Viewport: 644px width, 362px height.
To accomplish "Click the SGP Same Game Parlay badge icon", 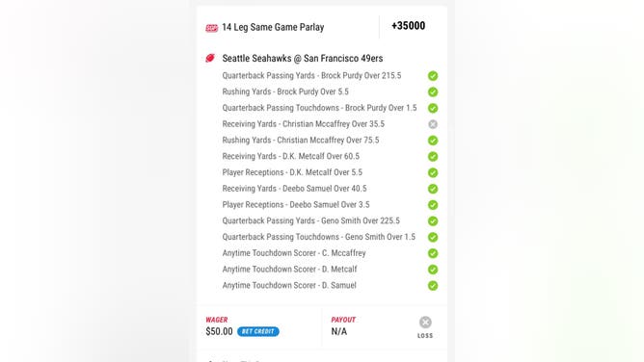I will coord(211,28).
